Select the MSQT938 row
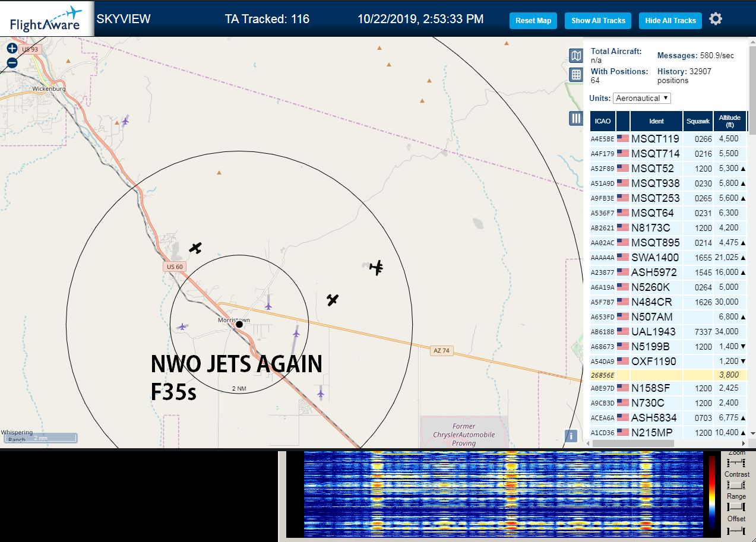 click(668, 183)
